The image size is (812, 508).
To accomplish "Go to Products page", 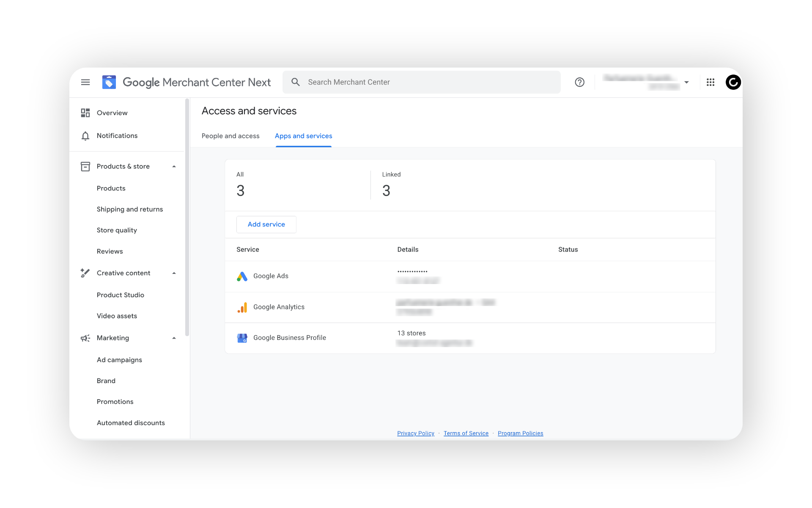I will tap(111, 188).
